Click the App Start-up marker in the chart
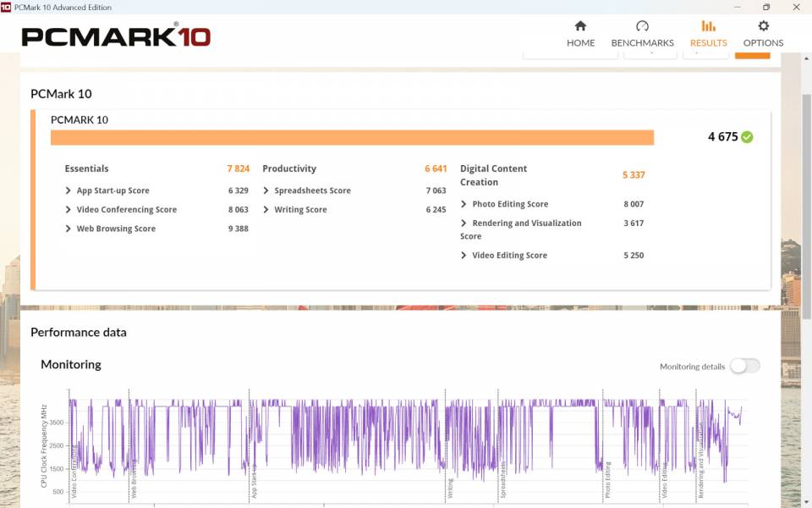The width and height of the screenshot is (812, 508). (x=254, y=481)
